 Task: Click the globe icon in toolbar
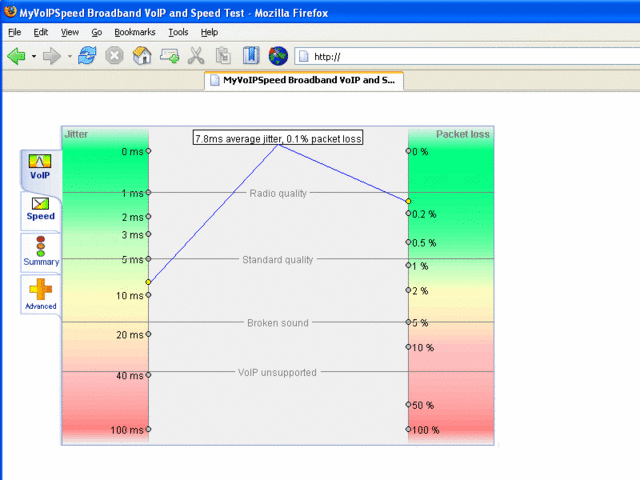tap(278, 56)
